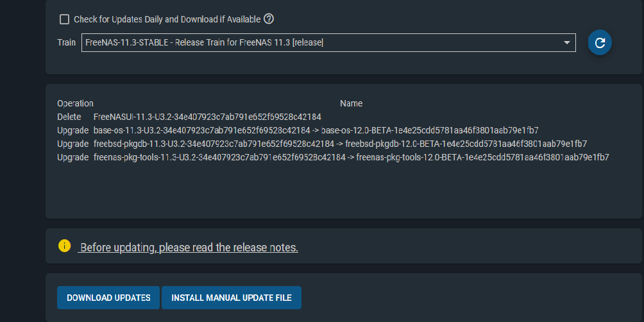Click the yellow info icon beside release notes
Viewport: 644px width, 322px height.
65,246
